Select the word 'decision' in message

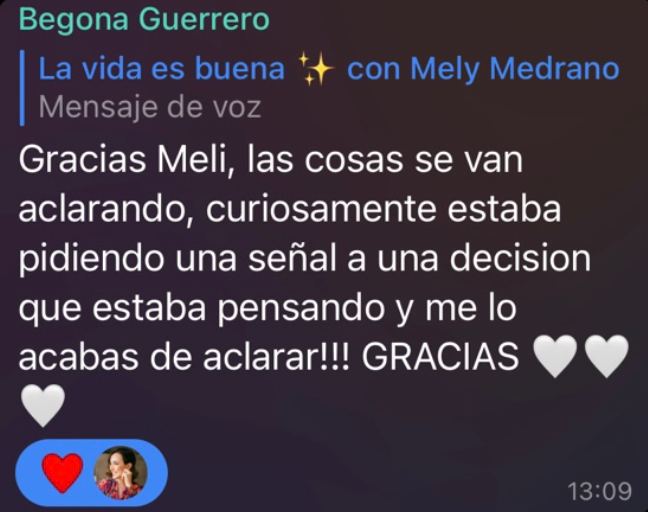point(520,258)
